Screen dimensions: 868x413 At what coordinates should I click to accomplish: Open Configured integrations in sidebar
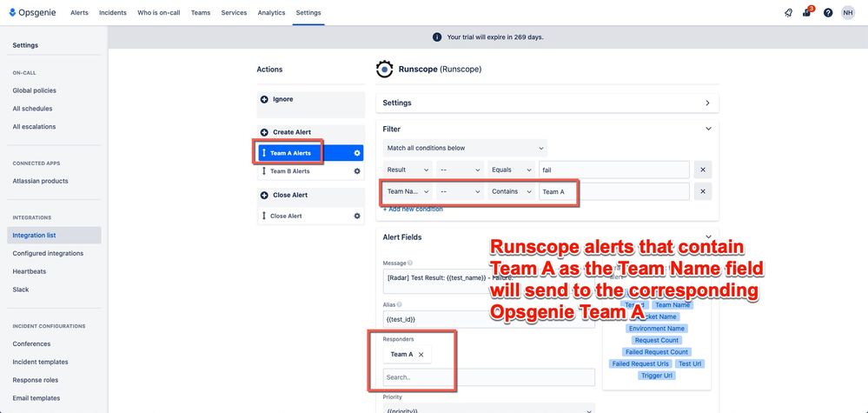[x=48, y=254]
